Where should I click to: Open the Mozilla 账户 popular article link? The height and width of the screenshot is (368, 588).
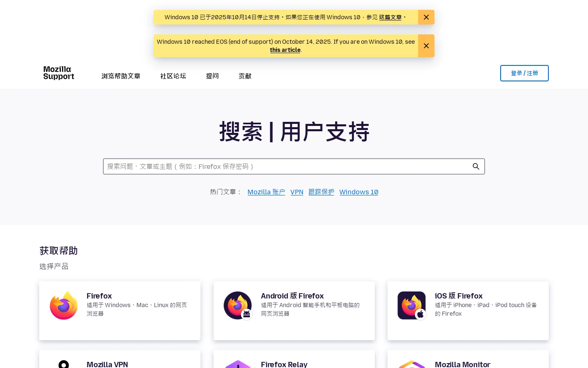coord(266,192)
